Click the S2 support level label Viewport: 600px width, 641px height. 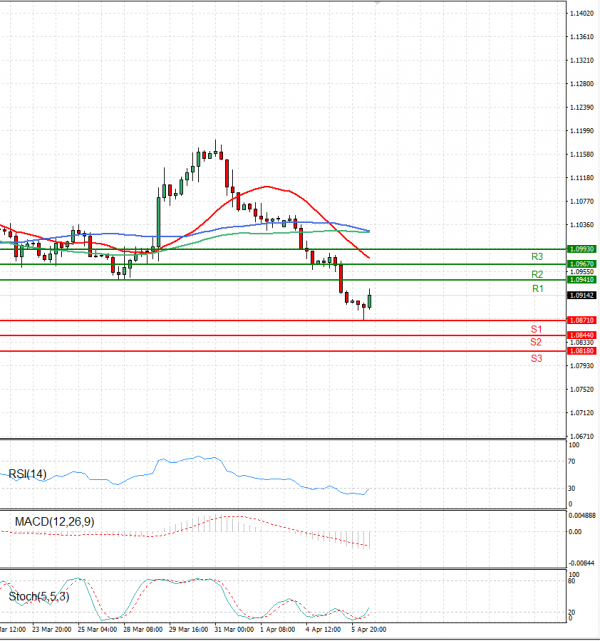pos(537,342)
